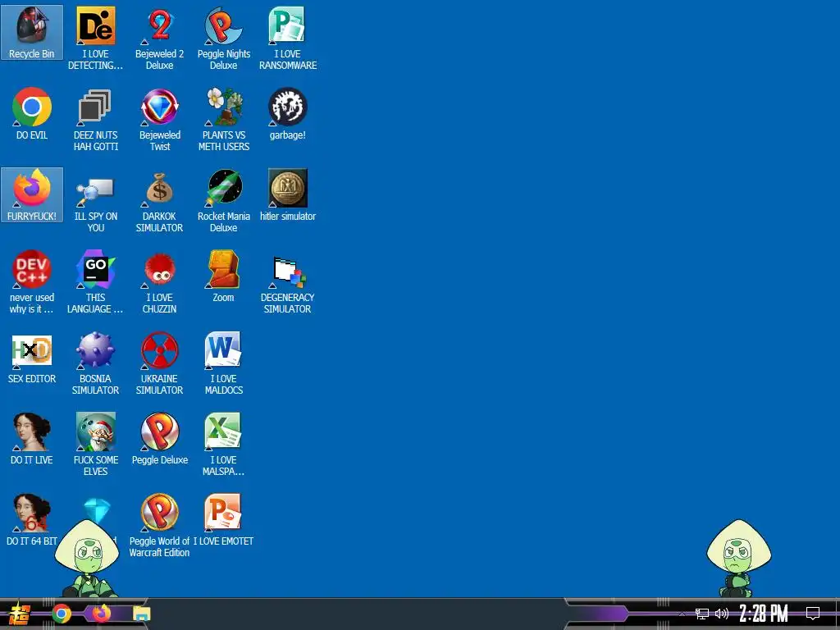Select the DO IT LIVE portrait icon
The height and width of the screenshot is (630, 840).
32,439
